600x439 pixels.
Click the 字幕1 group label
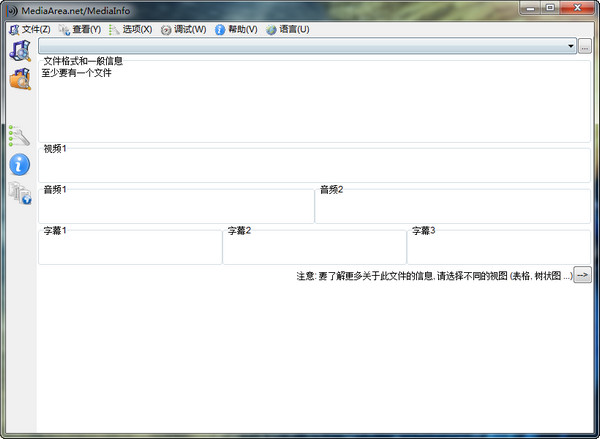click(x=55, y=230)
